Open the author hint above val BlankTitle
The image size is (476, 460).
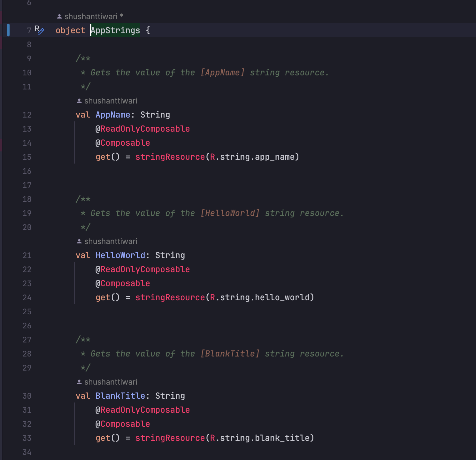(x=107, y=382)
